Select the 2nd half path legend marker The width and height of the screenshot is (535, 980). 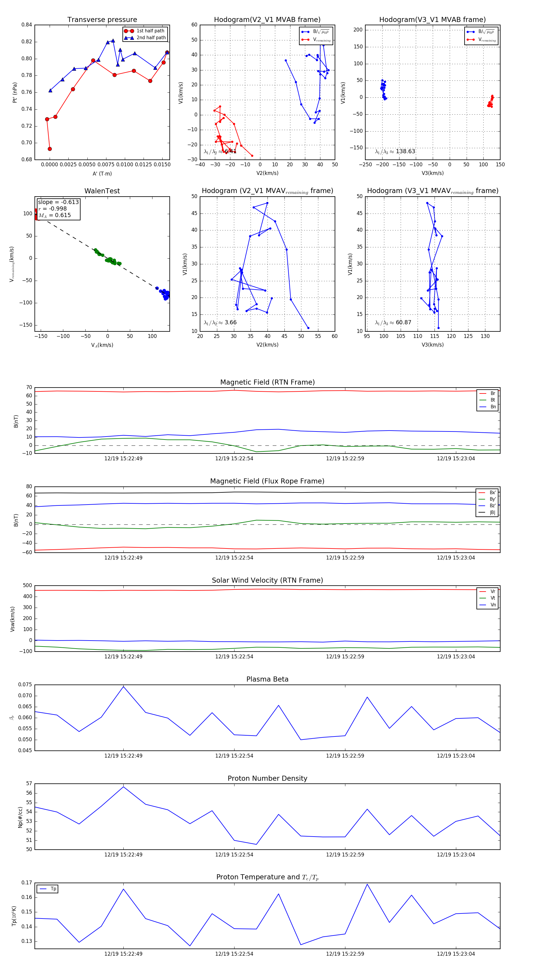(x=129, y=38)
